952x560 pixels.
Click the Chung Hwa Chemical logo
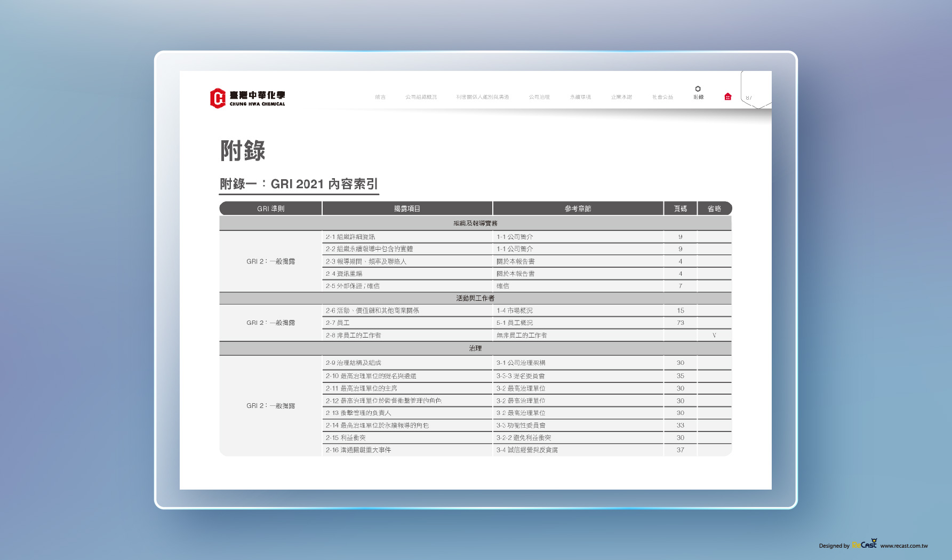(247, 98)
